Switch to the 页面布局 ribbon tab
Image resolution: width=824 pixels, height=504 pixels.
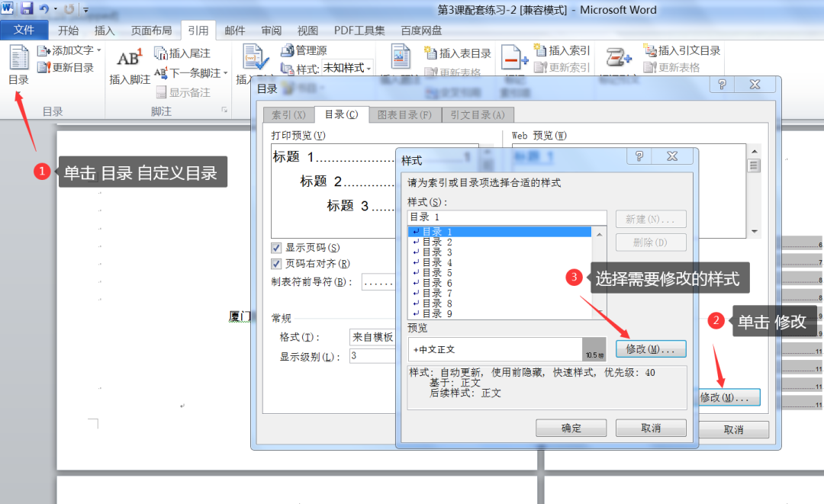(151, 30)
